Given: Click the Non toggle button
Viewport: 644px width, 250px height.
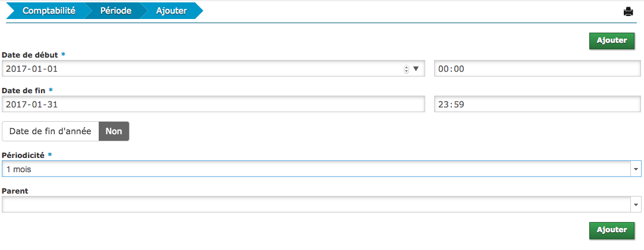Looking at the screenshot, I should (114, 131).
